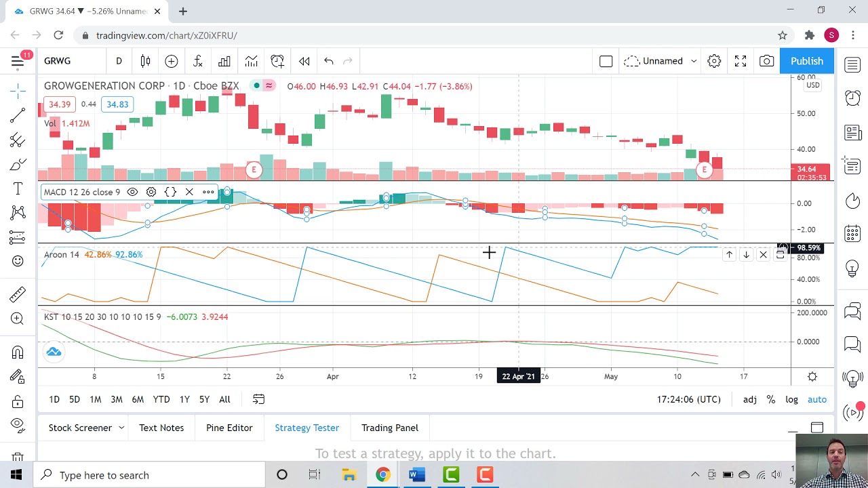Image resolution: width=868 pixels, height=488 pixels.
Task: Toggle percent scale
Action: (x=771, y=399)
